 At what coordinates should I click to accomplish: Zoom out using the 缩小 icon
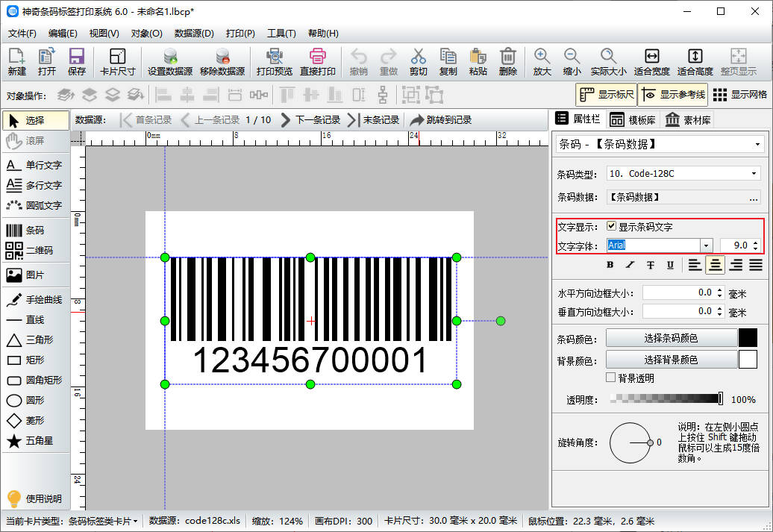(x=572, y=62)
